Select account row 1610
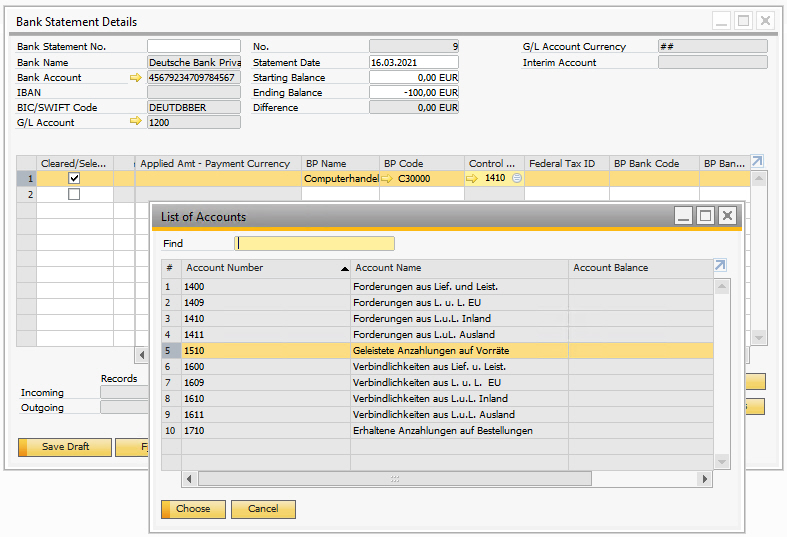 tap(437, 399)
